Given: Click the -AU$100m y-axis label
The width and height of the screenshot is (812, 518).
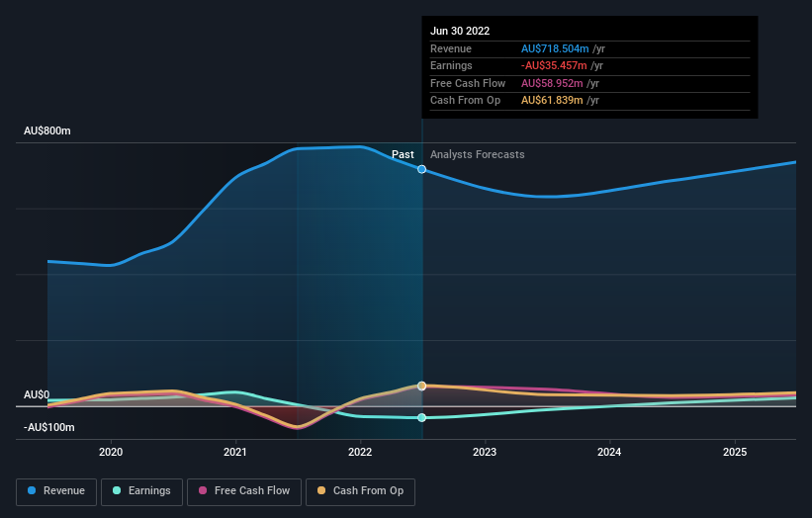Looking at the screenshot, I should 49,427.
